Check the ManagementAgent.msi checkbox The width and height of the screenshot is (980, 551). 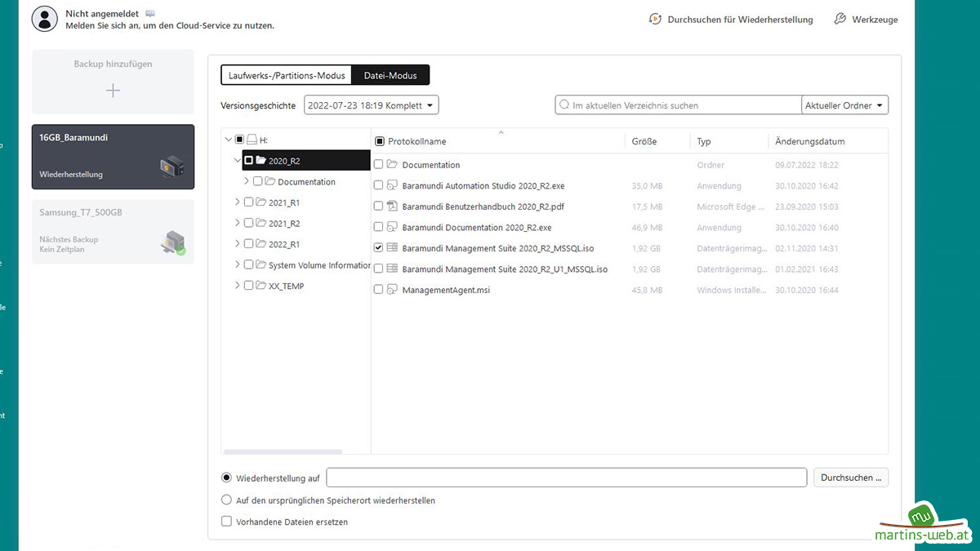378,289
